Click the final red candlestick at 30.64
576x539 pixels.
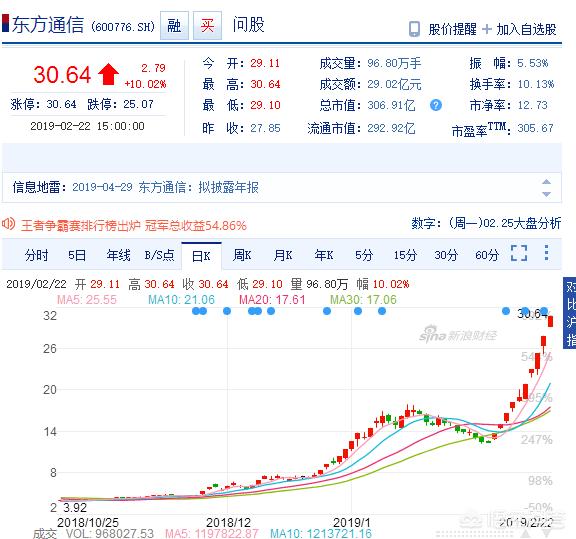coord(550,321)
